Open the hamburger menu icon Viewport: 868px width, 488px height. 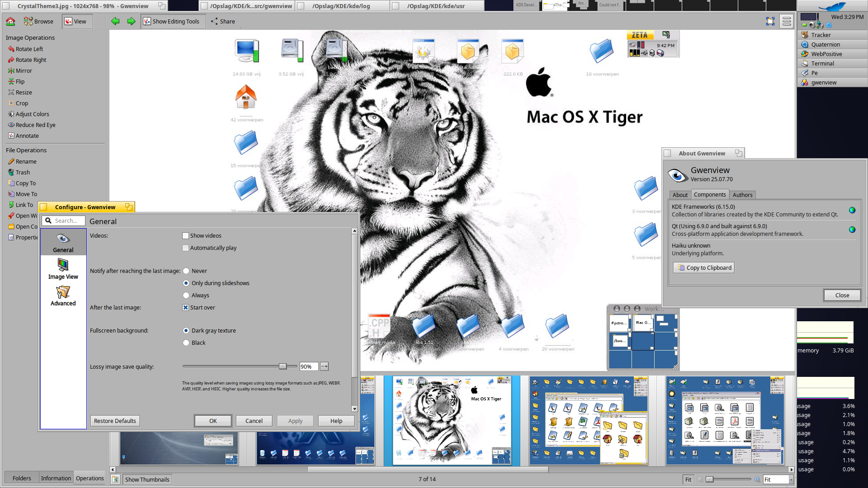click(787, 21)
